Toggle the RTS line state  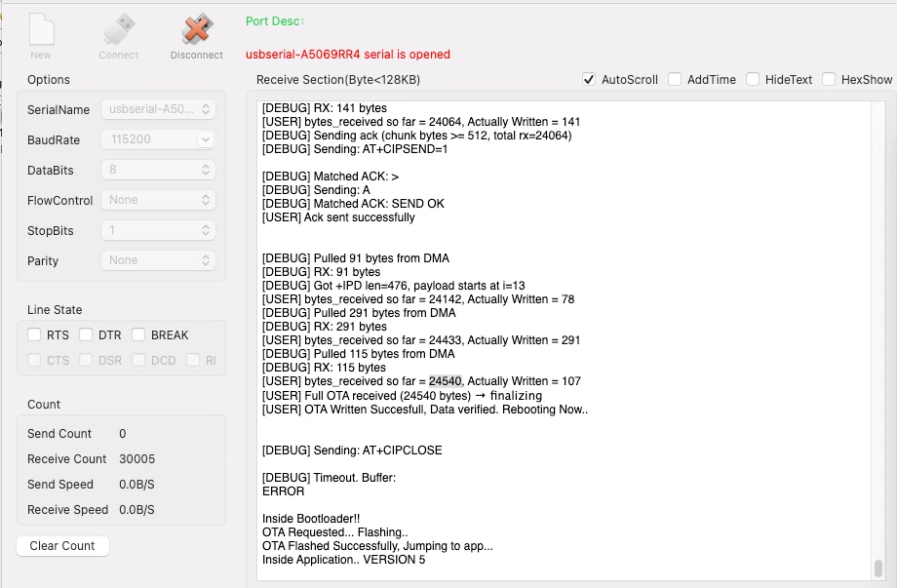click(x=34, y=334)
